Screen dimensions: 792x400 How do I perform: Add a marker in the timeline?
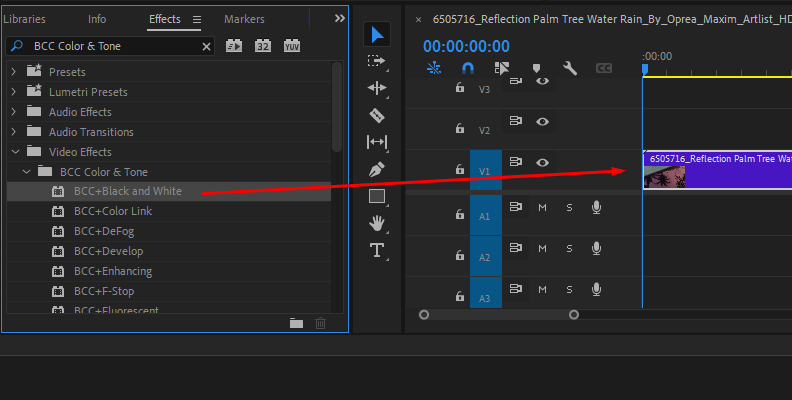(x=536, y=68)
